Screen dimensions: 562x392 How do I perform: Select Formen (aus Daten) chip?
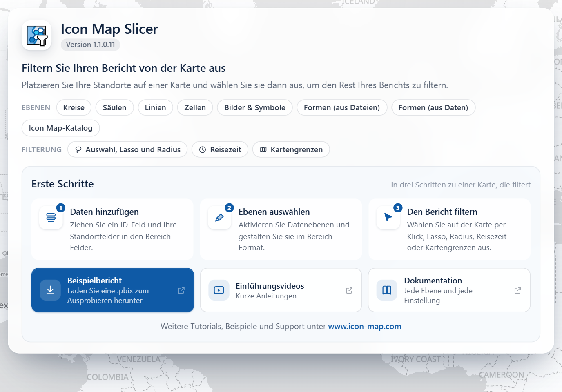pyautogui.click(x=433, y=107)
